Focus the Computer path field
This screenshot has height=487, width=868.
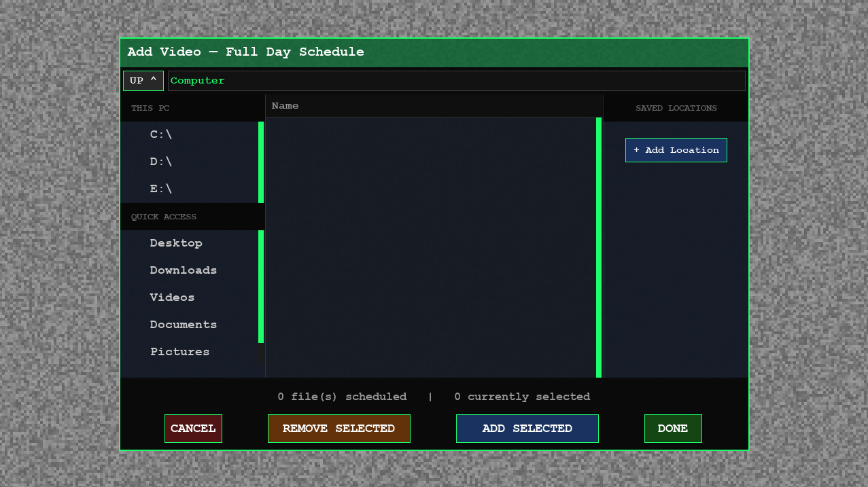pos(456,81)
